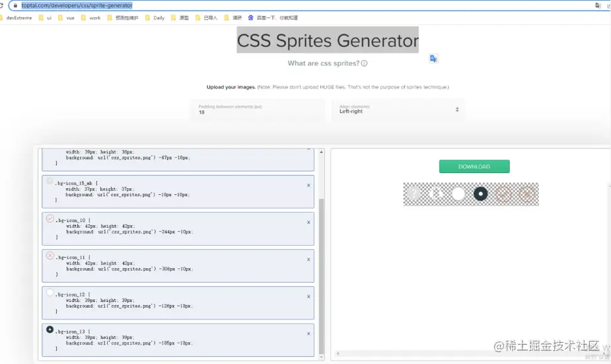Open the info icon beside 'What are css sprites?'
Viewport: 611px width, 364px height.
(x=364, y=63)
